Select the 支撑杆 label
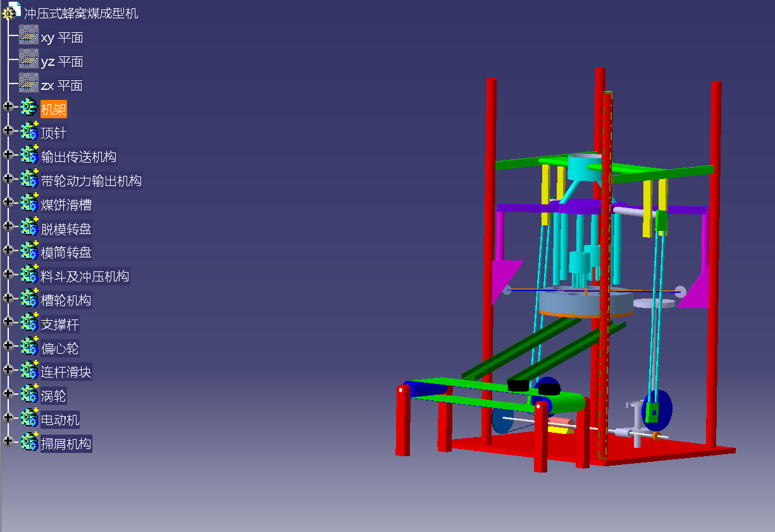This screenshot has width=775, height=532. coord(60,325)
